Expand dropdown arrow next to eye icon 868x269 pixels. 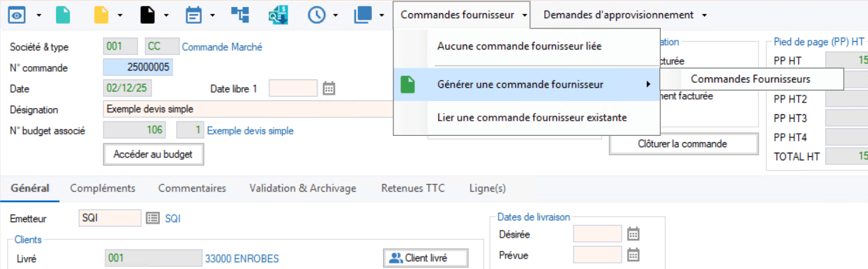(39, 15)
